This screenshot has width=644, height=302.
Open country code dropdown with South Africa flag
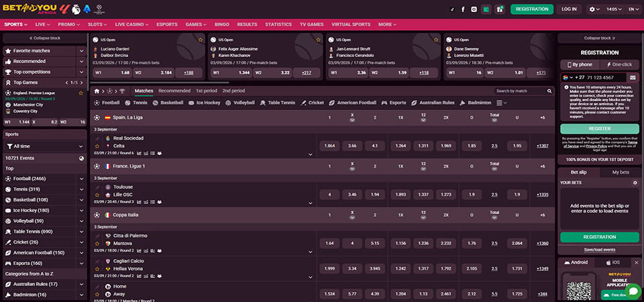pos(568,77)
